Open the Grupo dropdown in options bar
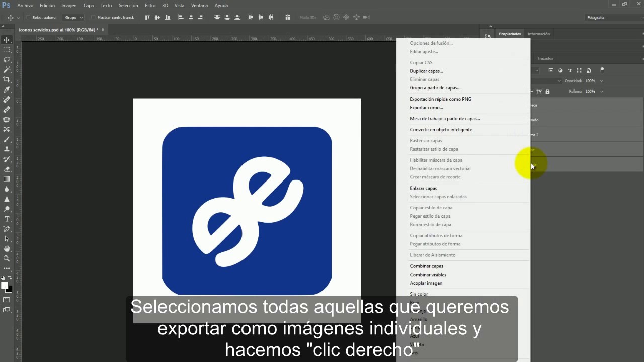The width and height of the screenshot is (644, 362). coord(74,18)
